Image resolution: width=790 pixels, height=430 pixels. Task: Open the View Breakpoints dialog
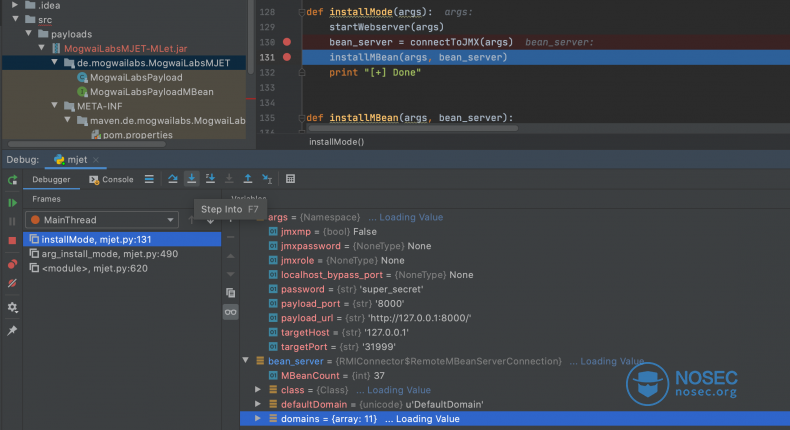pos(12,264)
